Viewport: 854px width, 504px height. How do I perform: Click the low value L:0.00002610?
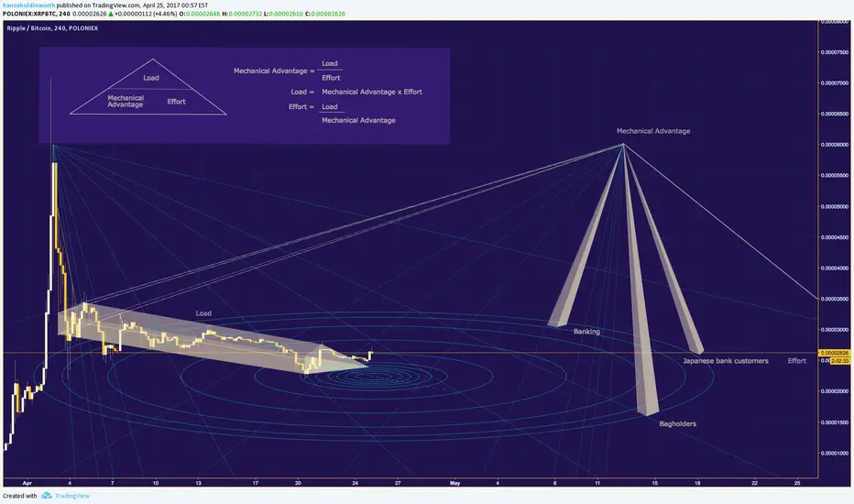pyautogui.click(x=283, y=14)
